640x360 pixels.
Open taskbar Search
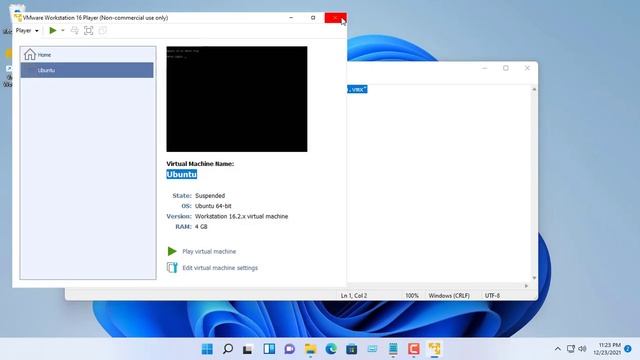click(228, 349)
